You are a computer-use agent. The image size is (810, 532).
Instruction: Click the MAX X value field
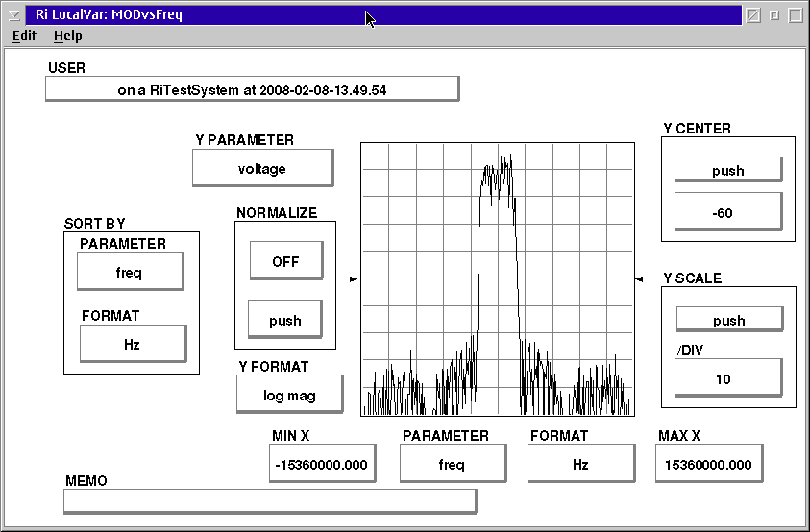pyautogui.click(x=709, y=463)
